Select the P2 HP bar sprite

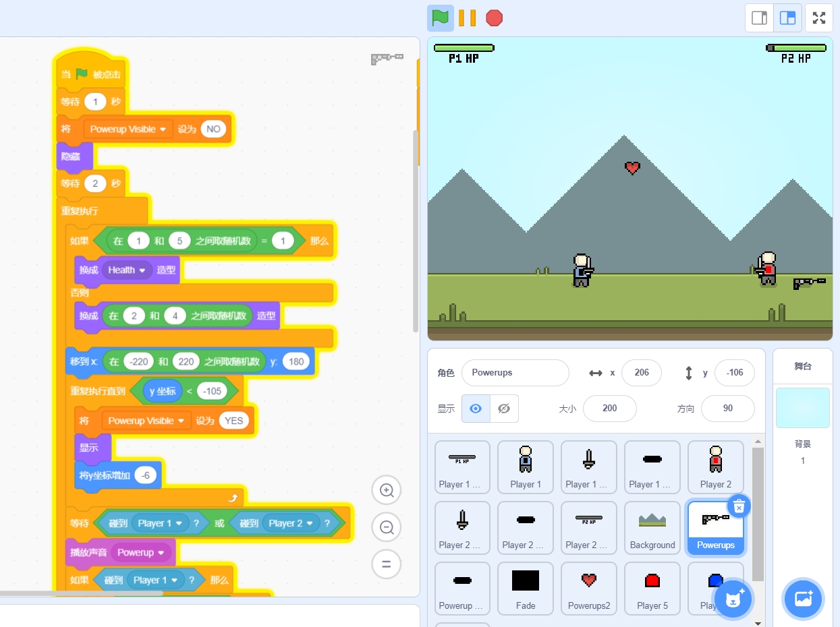tap(589, 528)
